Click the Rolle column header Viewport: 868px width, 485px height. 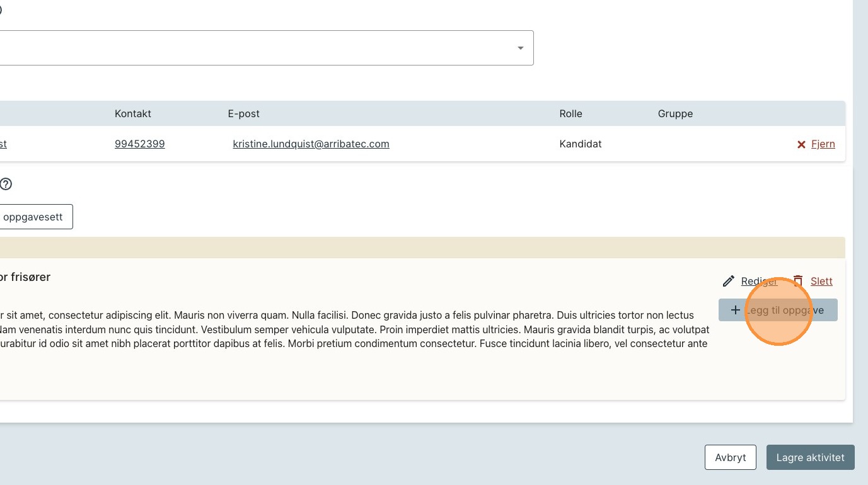pyautogui.click(x=570, y=113)
